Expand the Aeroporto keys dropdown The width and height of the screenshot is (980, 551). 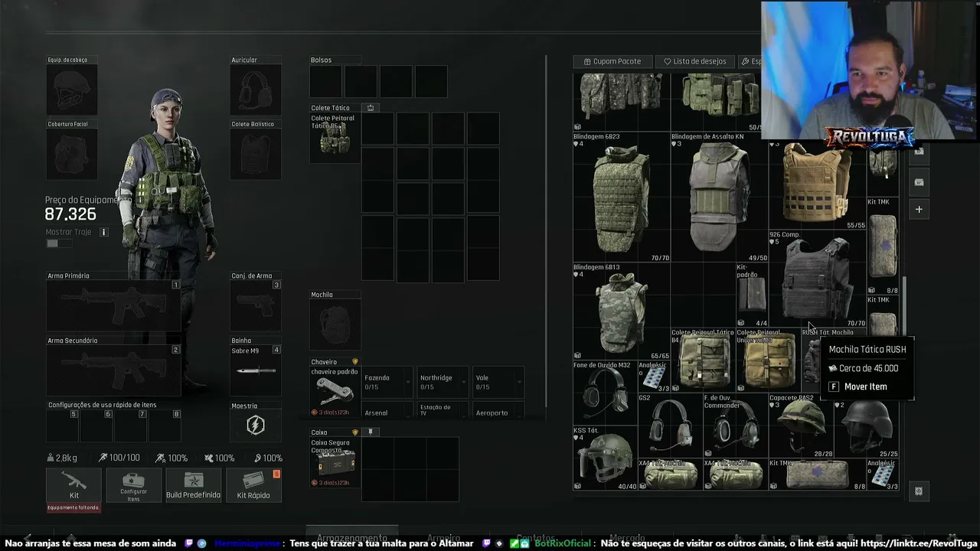click(498, 412)
